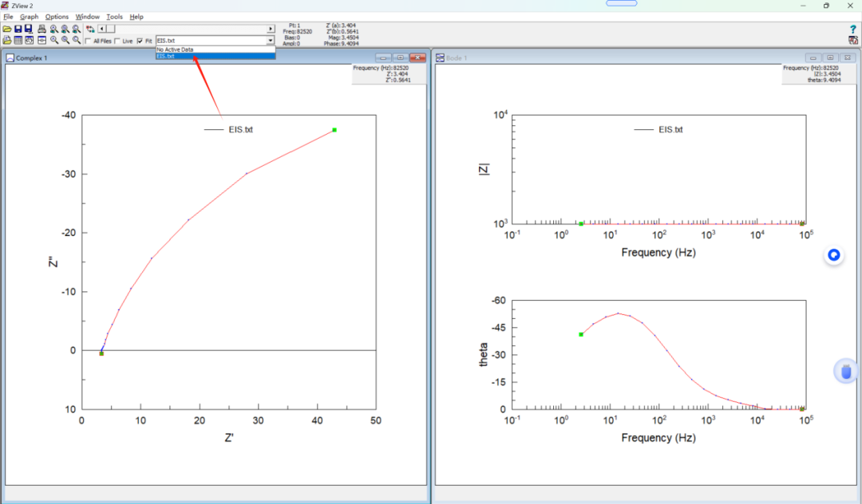
Task: Click zoom magnifier A in lower toolbar row
Action: pyautogui.click(x=54, y=40)
